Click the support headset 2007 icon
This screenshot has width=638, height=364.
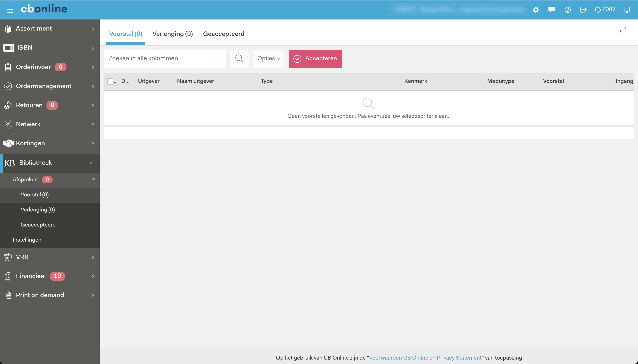605,10
